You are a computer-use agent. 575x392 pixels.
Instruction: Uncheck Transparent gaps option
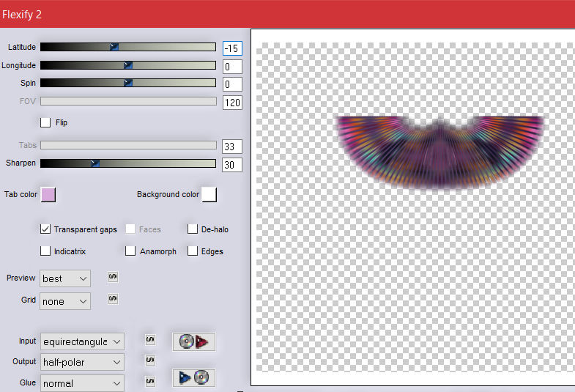click(x=45, y=229)
